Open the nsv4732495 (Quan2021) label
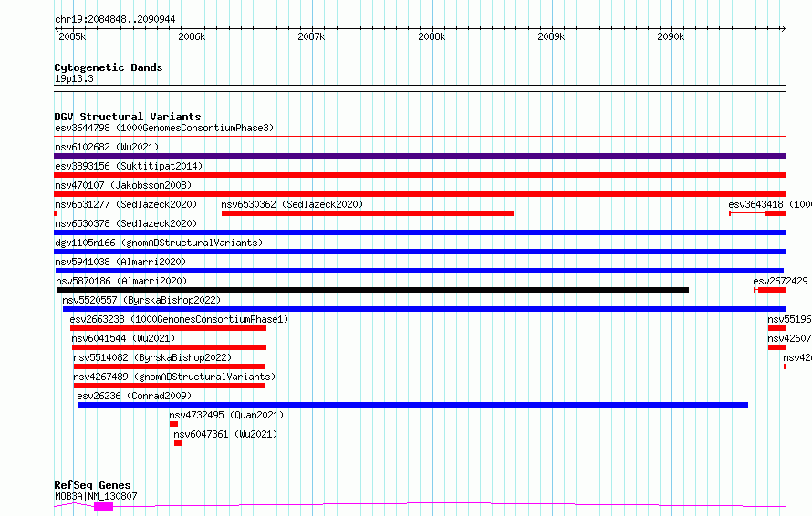This screenshot has width=812, height=516. tap(226, 415)
